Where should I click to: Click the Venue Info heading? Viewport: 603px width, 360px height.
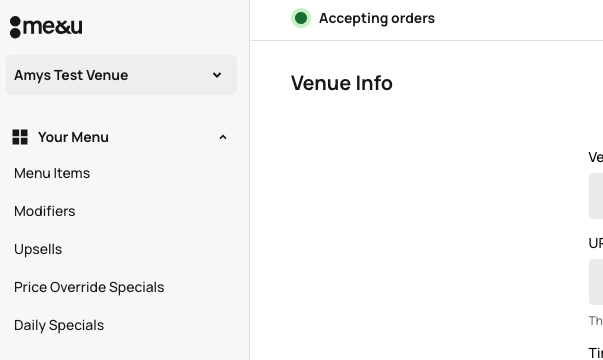coord(341,83)
